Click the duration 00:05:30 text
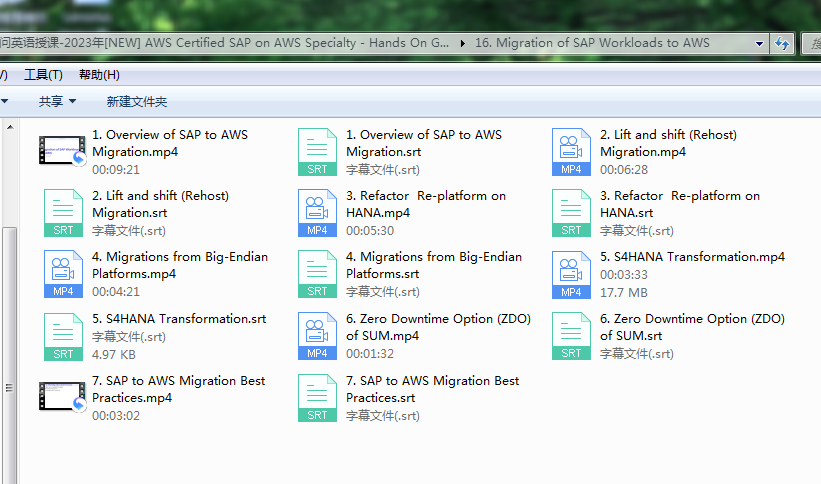Screen dimensions: 821x484 tap(370, 230)
